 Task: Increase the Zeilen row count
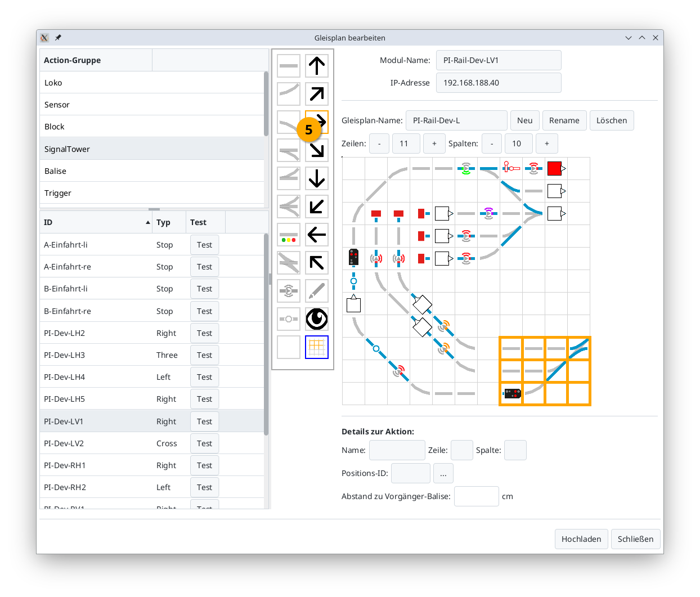pyautogui.click(x=434, y=143)
